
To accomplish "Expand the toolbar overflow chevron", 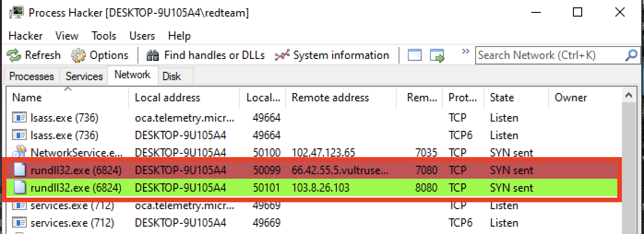I will [465, 51].
